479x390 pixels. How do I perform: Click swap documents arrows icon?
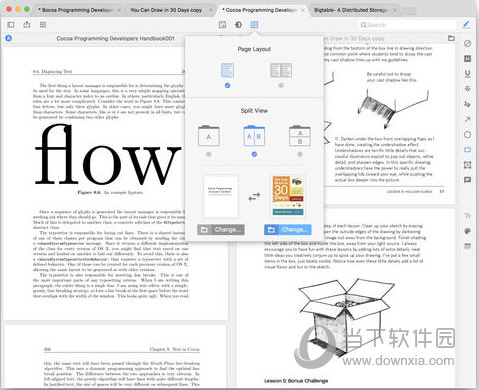(x=254, y=197)
